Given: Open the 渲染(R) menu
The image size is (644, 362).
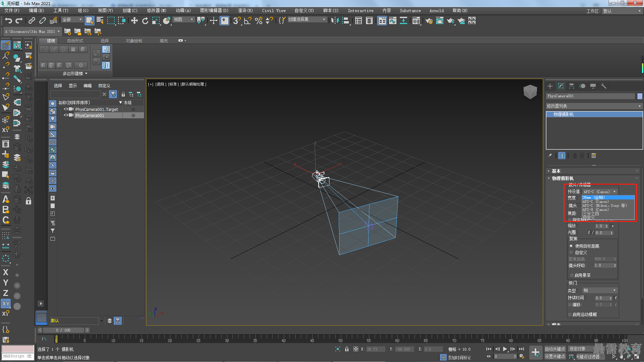Looking at the screenshot, I should point(245,11).
